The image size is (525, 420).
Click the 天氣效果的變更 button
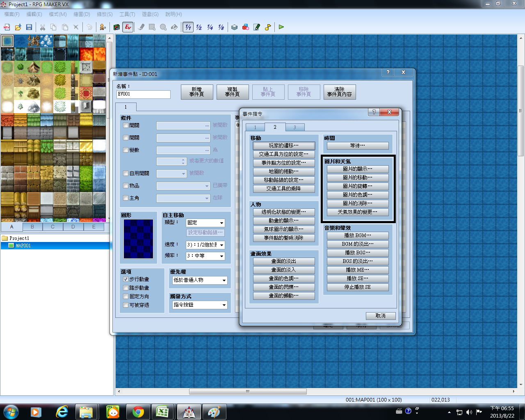pos(358,212)
